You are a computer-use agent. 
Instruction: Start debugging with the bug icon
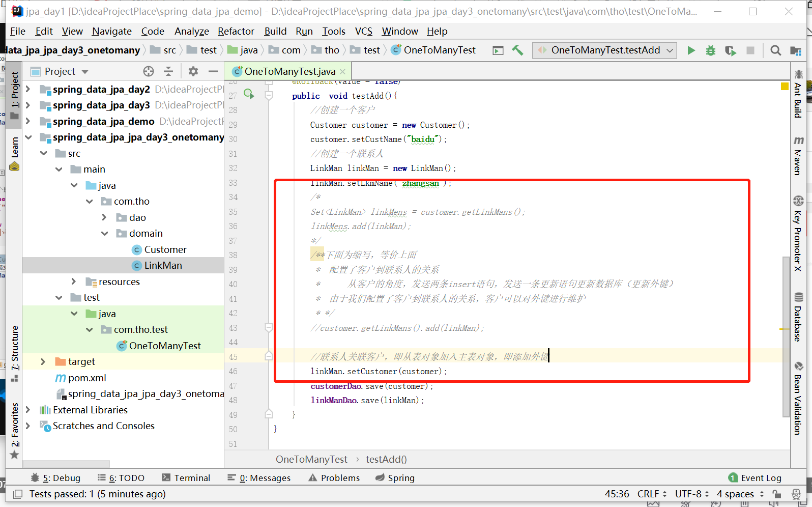click(711, 50)
